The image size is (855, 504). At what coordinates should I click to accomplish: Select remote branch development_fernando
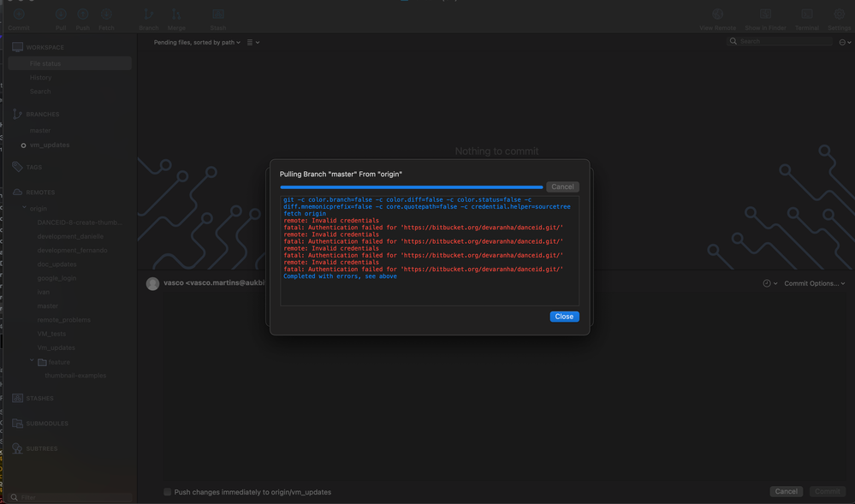click(72, 251)
